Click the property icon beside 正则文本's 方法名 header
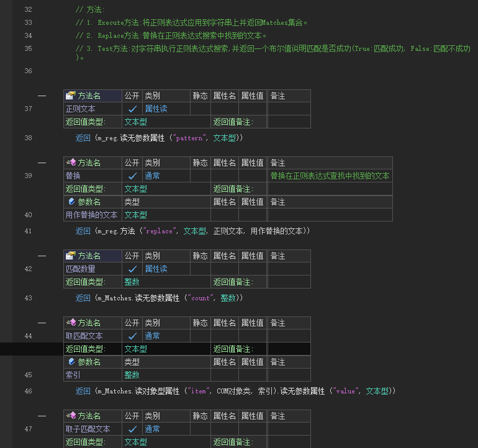Viewport: 478px width, 448px height. (x=71, y=96)
